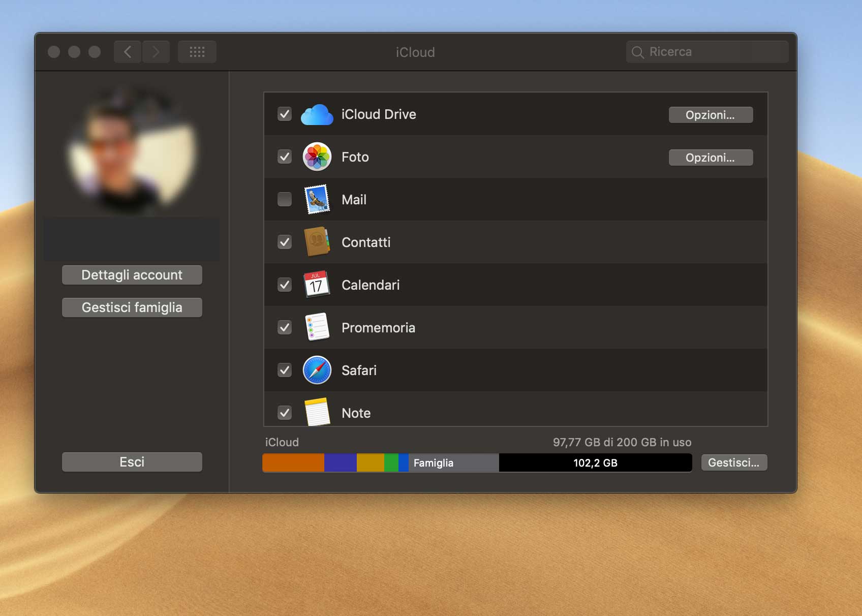This screenshot has height=616, width=862.
Task: Click Gestisci famiglia button
Action: 132,307
